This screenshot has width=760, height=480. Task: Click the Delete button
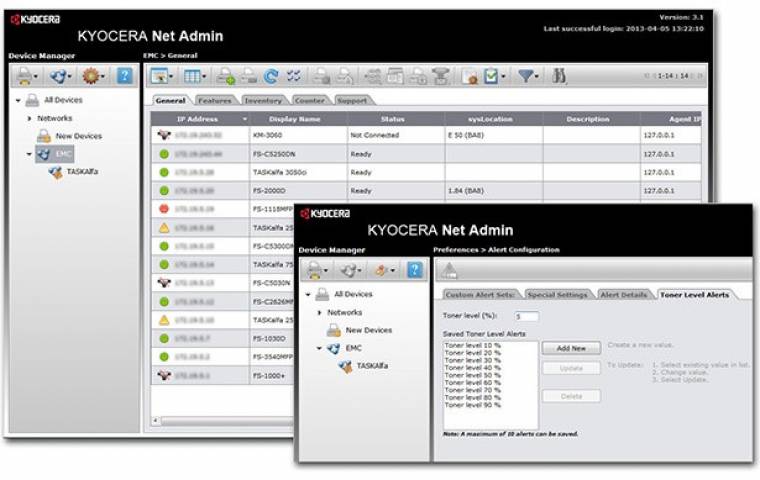pyautogui.click(x=571, y=396)
